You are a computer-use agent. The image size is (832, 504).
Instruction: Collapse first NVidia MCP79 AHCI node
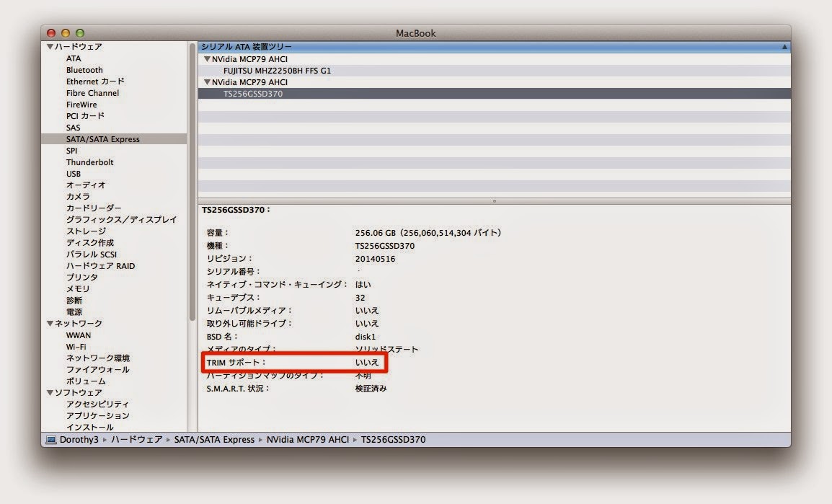click(x=207, y=59)
